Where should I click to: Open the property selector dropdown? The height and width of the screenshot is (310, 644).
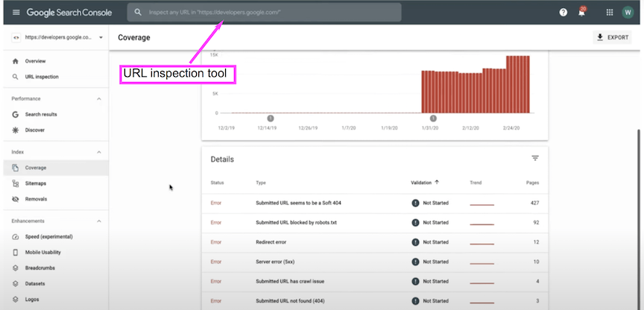pos(57,37)
